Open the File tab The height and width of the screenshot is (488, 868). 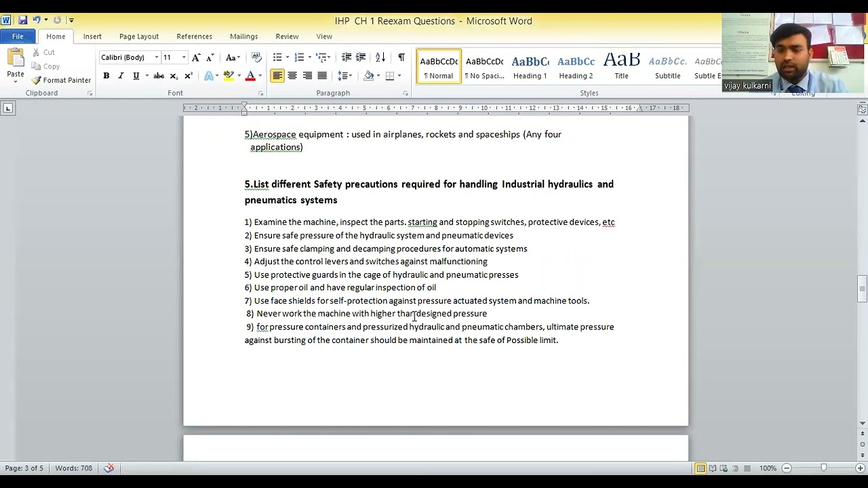tap(18, 37)
